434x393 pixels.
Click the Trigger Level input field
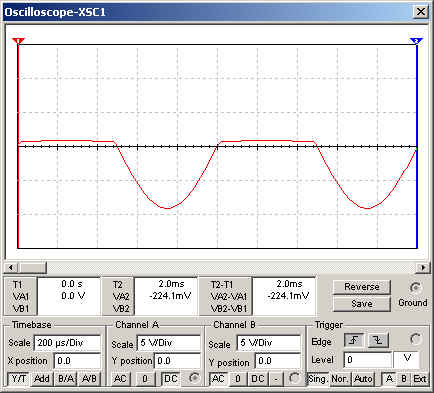(368, 360)
